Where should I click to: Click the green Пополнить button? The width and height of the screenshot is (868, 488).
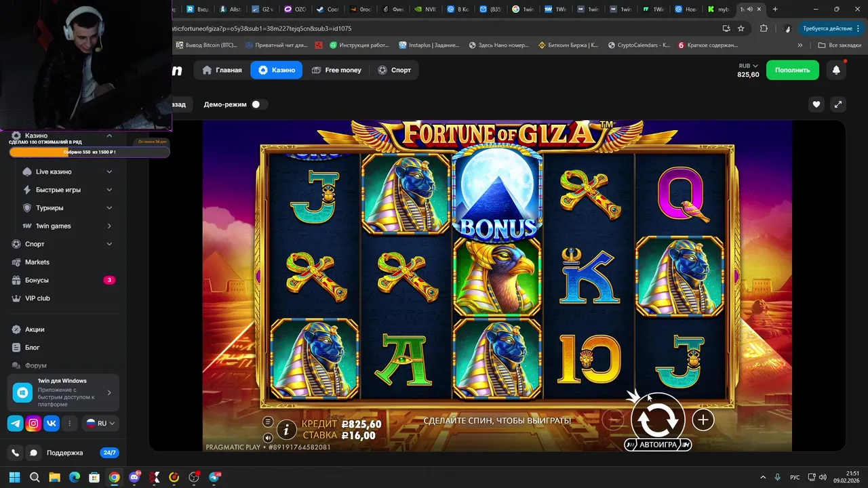pos(792,70)
